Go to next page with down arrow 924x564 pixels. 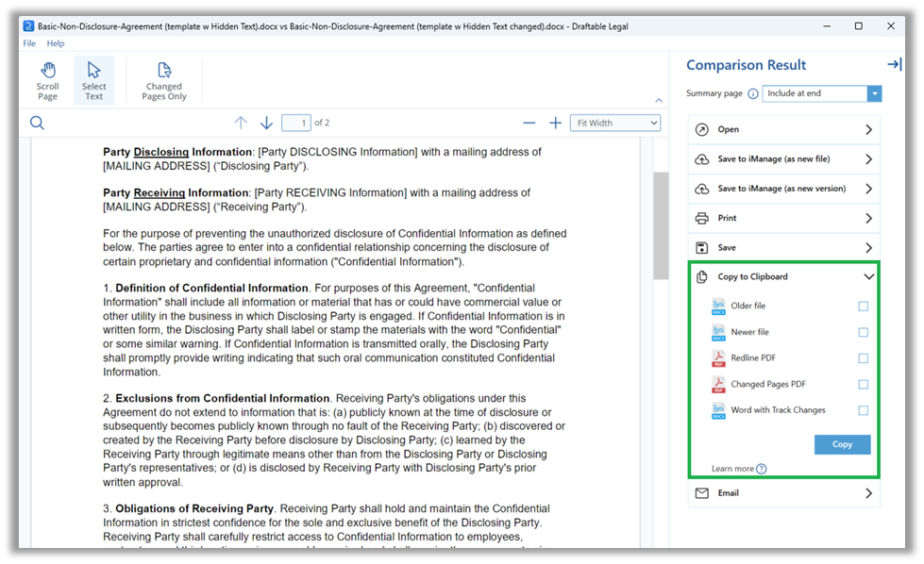pyautogui.click(x=266, y=123)
